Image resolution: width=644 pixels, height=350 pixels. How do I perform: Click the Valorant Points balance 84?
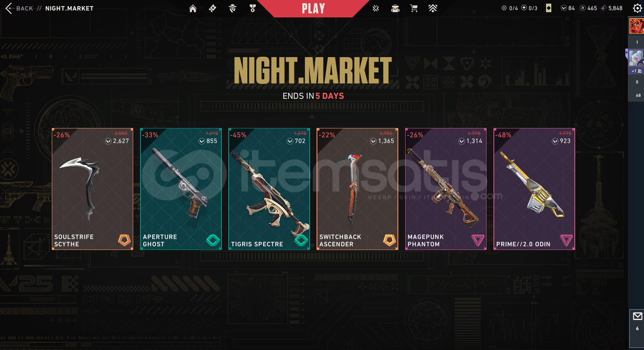pyautogui.click(x=567, y=8)
